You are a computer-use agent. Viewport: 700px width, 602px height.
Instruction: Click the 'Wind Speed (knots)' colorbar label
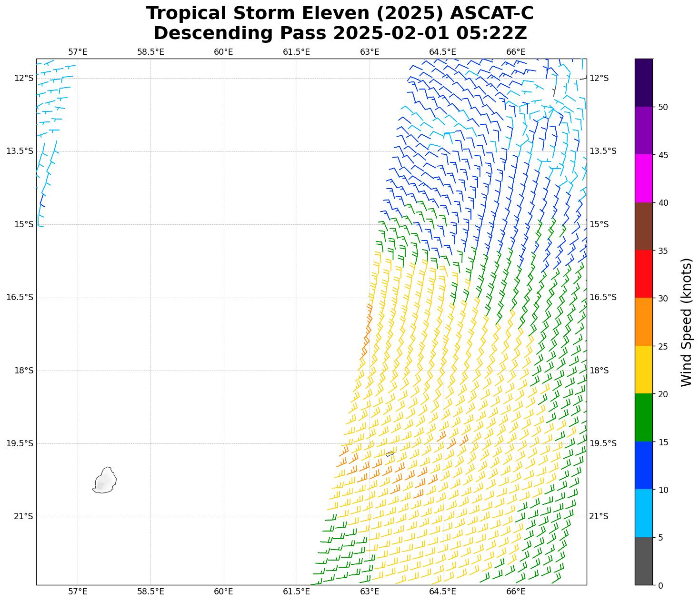pyautogui.click(x=686, y=322)
